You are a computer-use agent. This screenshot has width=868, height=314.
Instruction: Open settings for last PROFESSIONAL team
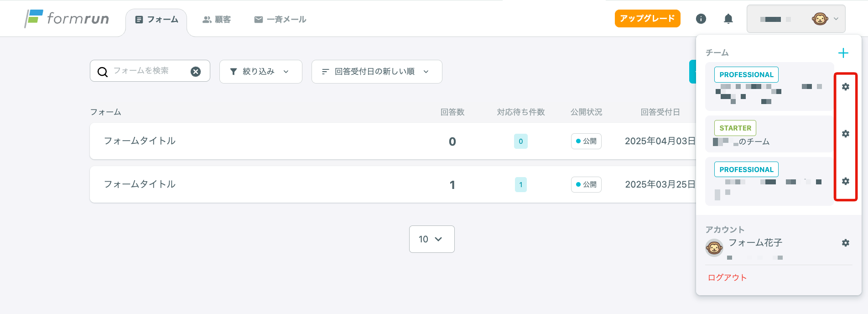[x=846, y=181]
